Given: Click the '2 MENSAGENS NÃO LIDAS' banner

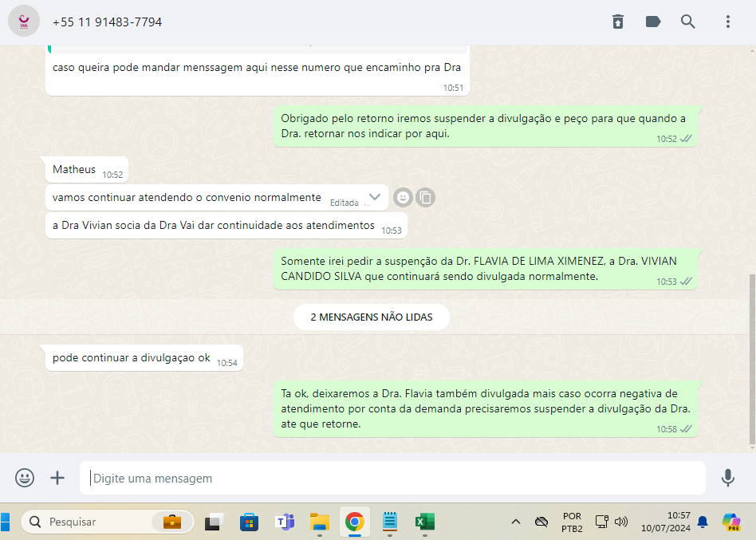Looking at the screenshot, I should [372, 317].
